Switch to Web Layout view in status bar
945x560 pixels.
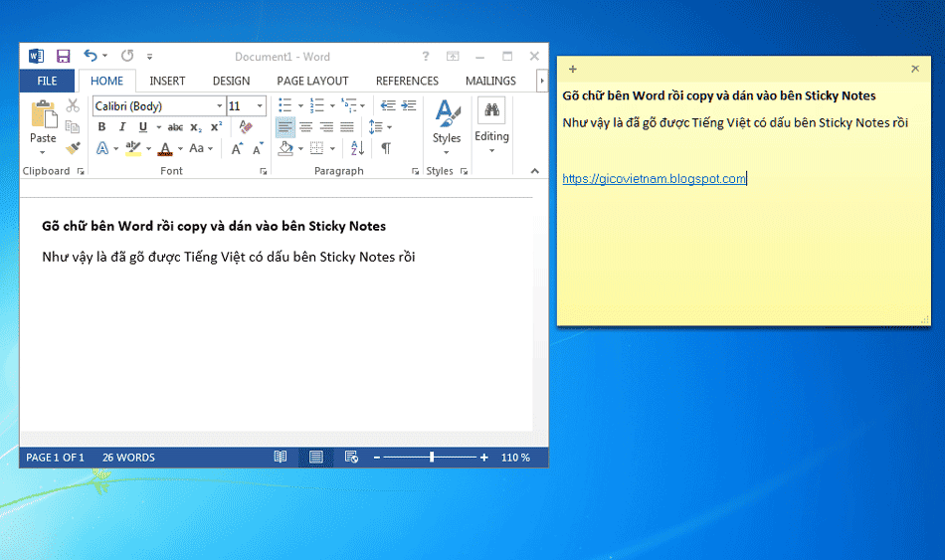click(x=351, y=457)
